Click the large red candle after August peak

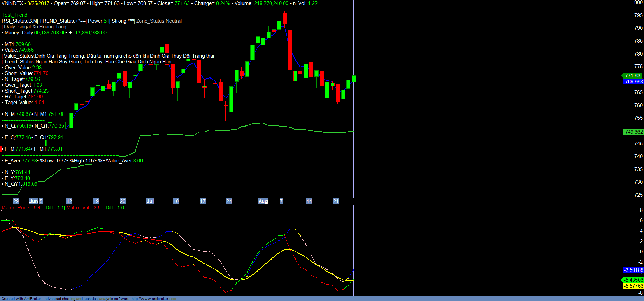click(289, 50)
